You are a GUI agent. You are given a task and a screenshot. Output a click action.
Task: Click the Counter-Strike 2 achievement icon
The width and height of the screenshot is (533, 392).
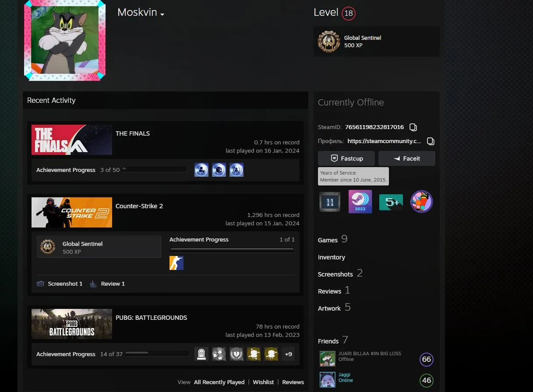(176, 263)
